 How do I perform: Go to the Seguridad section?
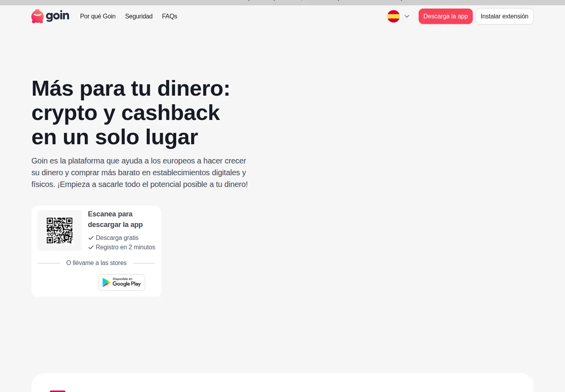pos(139,16)
